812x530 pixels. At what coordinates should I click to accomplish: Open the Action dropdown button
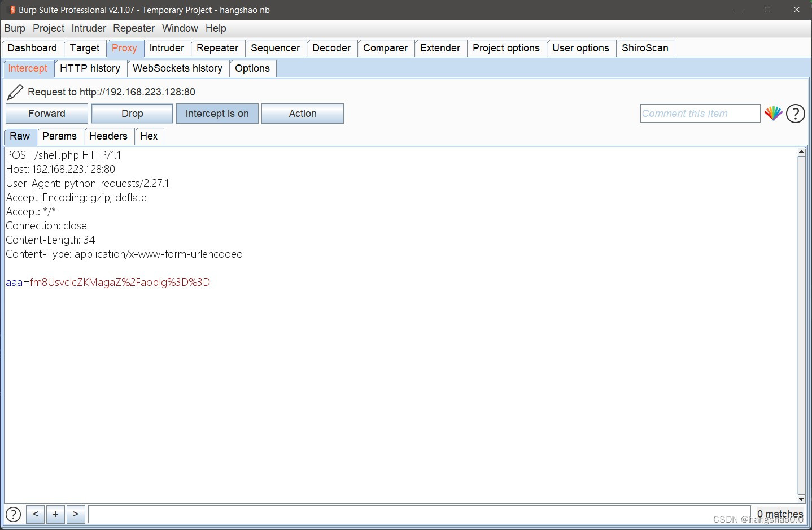click(303, 114)
